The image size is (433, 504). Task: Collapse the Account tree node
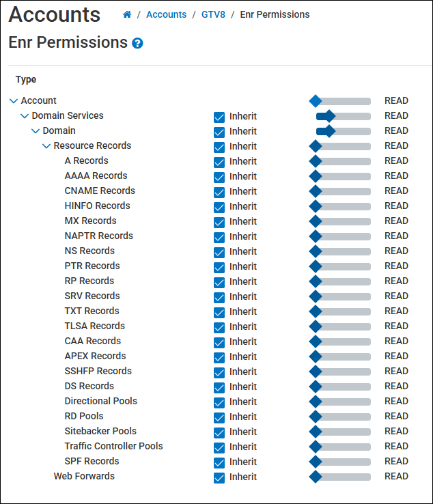point(14,101)
